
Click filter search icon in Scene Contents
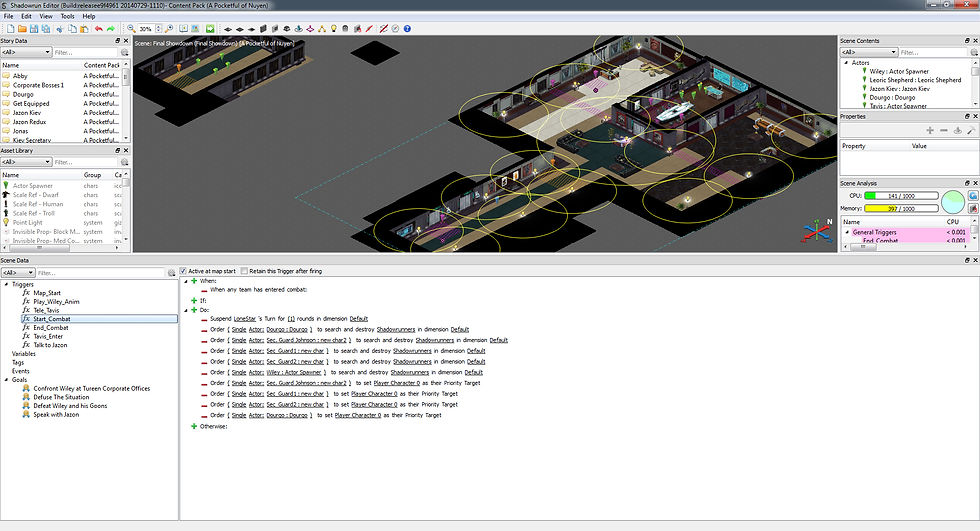[x=973, y=52]
